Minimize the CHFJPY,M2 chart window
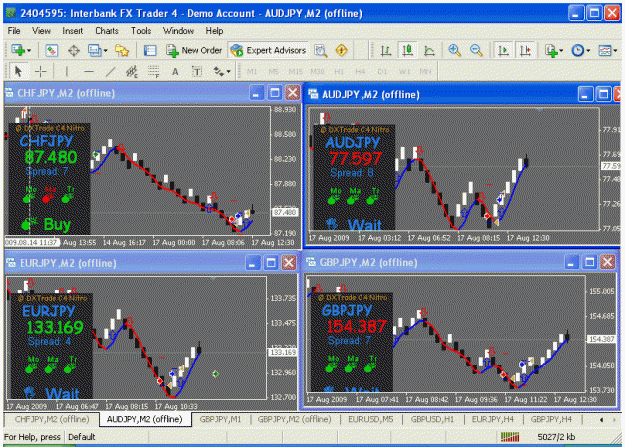The image size is (625, 447). coord(256,93)
